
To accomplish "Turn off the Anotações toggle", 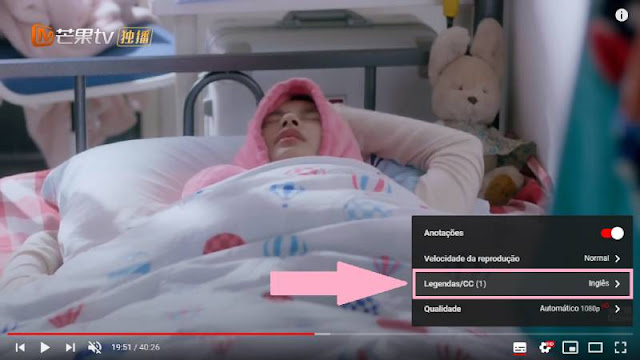I will (x=612, y=233).
